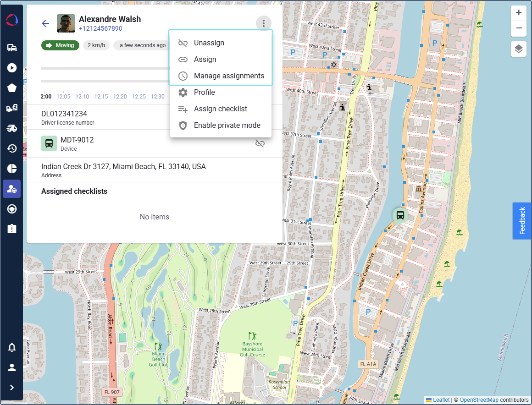Click the 12:20 mark on timeline

coord(120,97)
